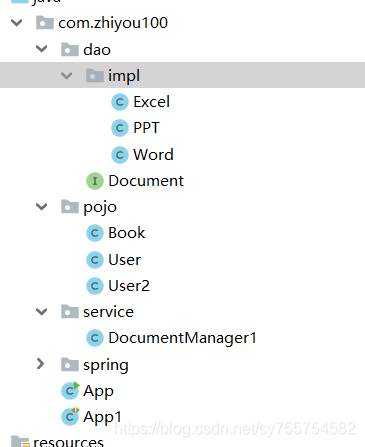
Task: Click the User2 class icon
Action: pyautogui.click(x=95, y=286)
